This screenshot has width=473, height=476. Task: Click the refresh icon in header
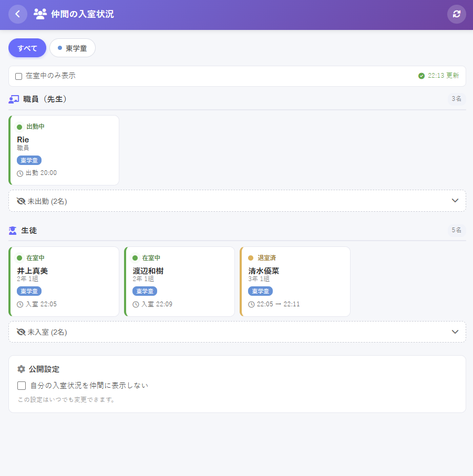456,14
